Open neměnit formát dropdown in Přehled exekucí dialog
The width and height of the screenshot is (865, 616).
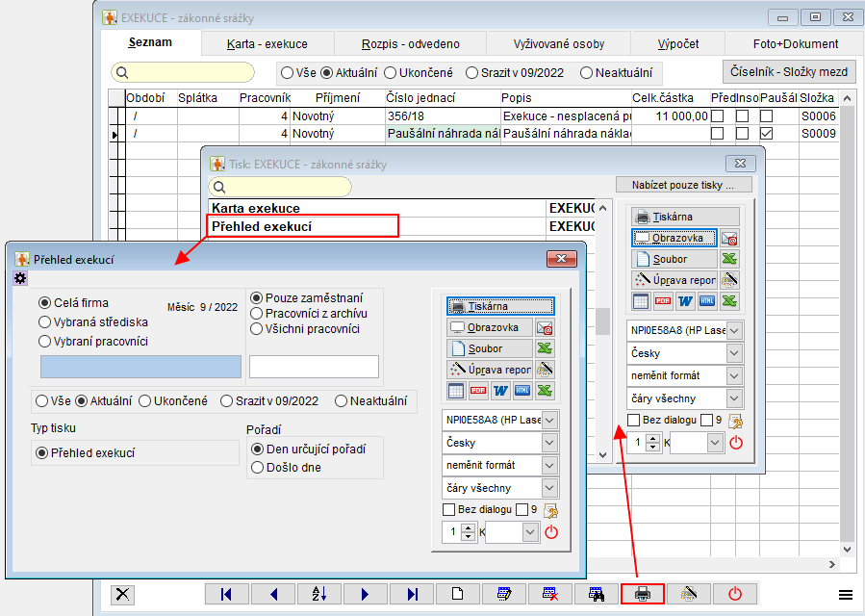549,465
